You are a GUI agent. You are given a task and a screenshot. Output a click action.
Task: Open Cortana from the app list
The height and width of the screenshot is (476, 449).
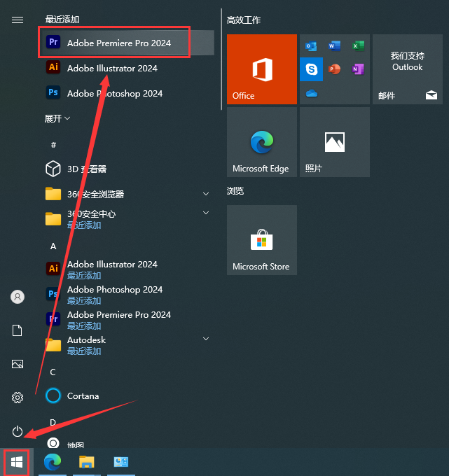(127, 396)
